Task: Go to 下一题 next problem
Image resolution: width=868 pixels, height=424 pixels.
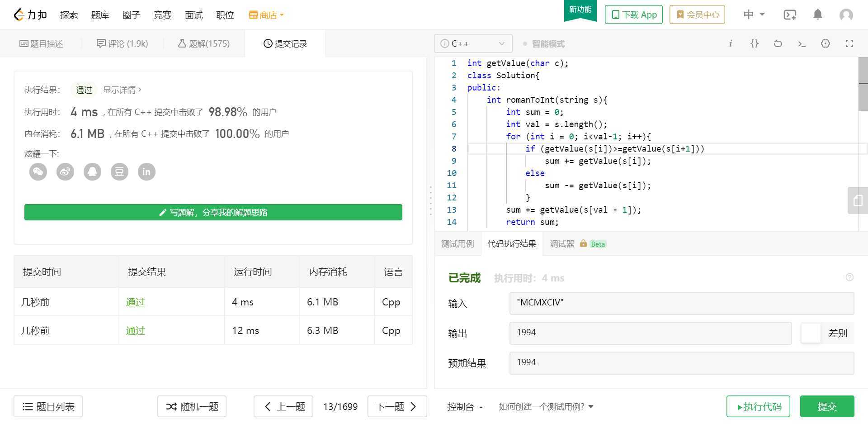Action: tap(397, 406)
